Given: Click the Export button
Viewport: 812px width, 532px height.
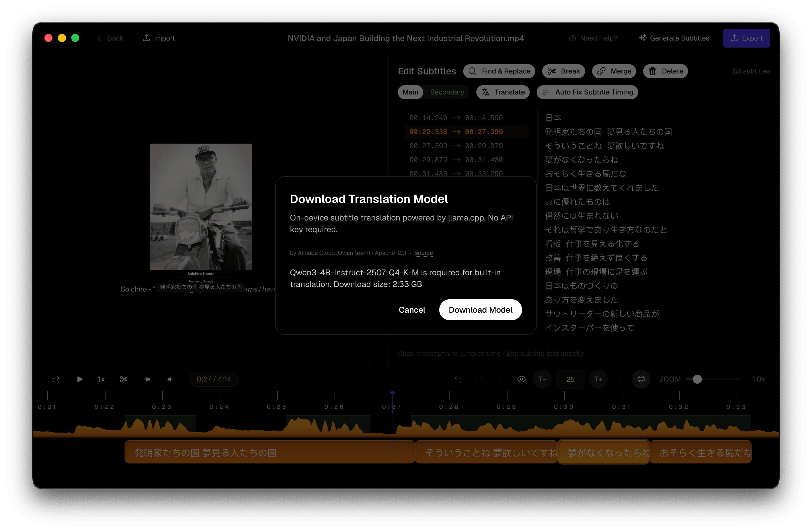Looking at the screenshot, I should tap(746, 38).
